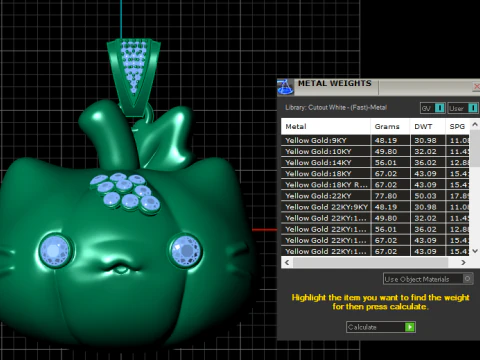480x360 pixels.
Task: Click 48.19 grams in Yellow Gold:9KY row
Action: pos(386,140)
